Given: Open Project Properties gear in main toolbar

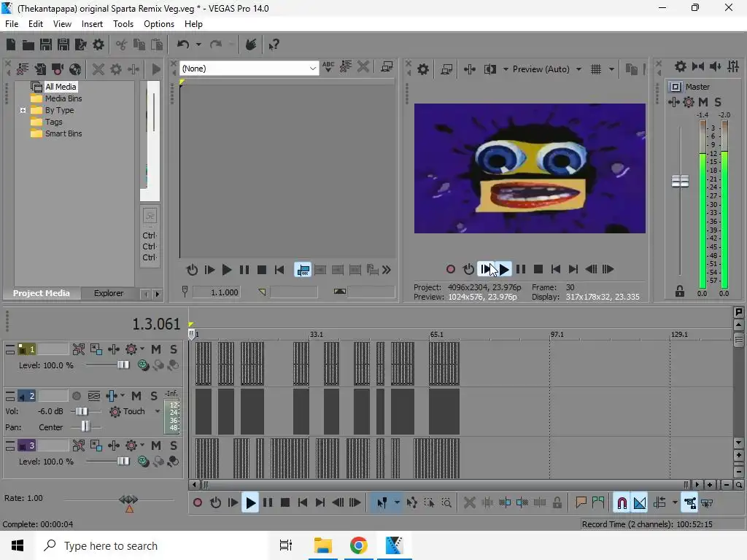Looking at the screenshot, I should (x=98, y=44).
